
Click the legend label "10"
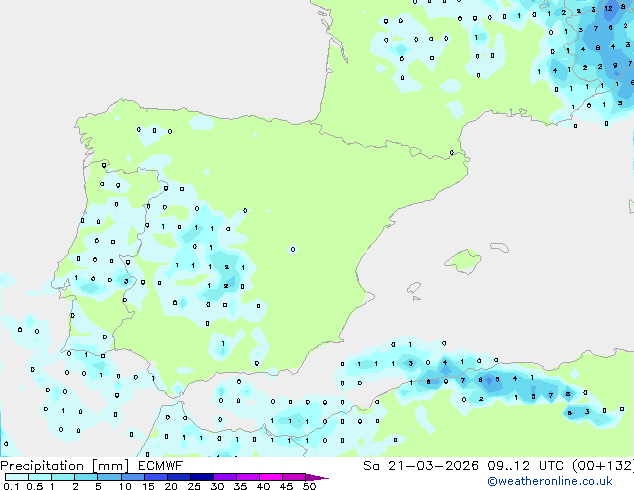[125, 486]
